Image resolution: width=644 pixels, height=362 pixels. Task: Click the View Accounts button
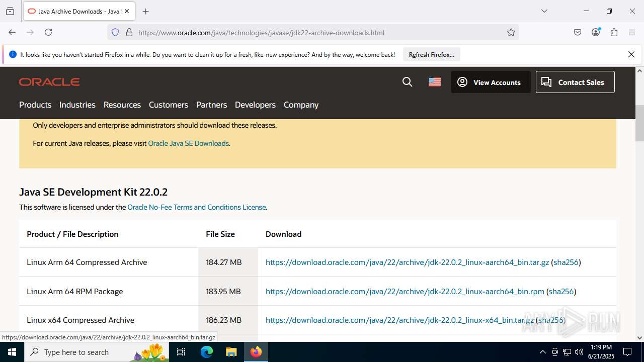click(491, 82)
